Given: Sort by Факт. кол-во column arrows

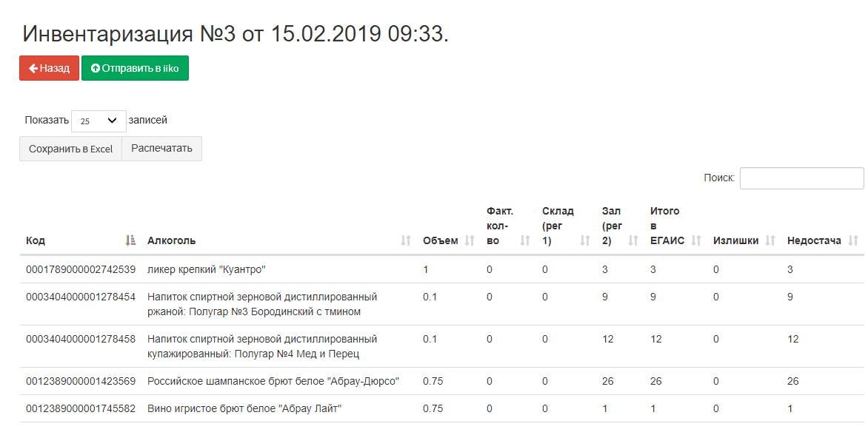Looking at the screenshot, I should [x=525, y=240].
